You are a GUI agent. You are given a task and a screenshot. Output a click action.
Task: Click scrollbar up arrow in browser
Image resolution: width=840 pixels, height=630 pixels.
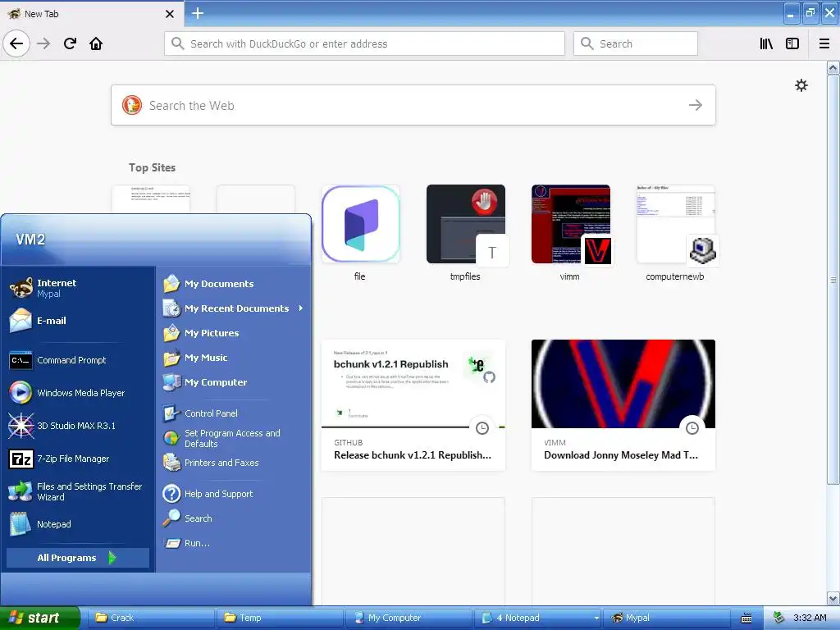(833, 67)
